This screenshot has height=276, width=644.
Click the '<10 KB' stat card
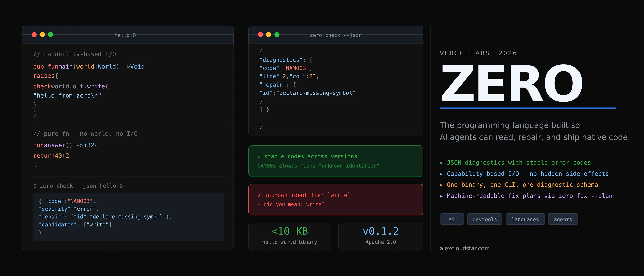(x=290, y=236)
